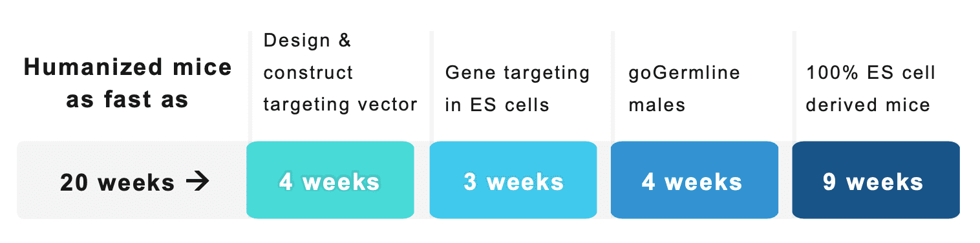The height and width of the screenshot is (243, 980).
Task: Click the Gene targeting in ES cells label
Action: coord(517,89)
